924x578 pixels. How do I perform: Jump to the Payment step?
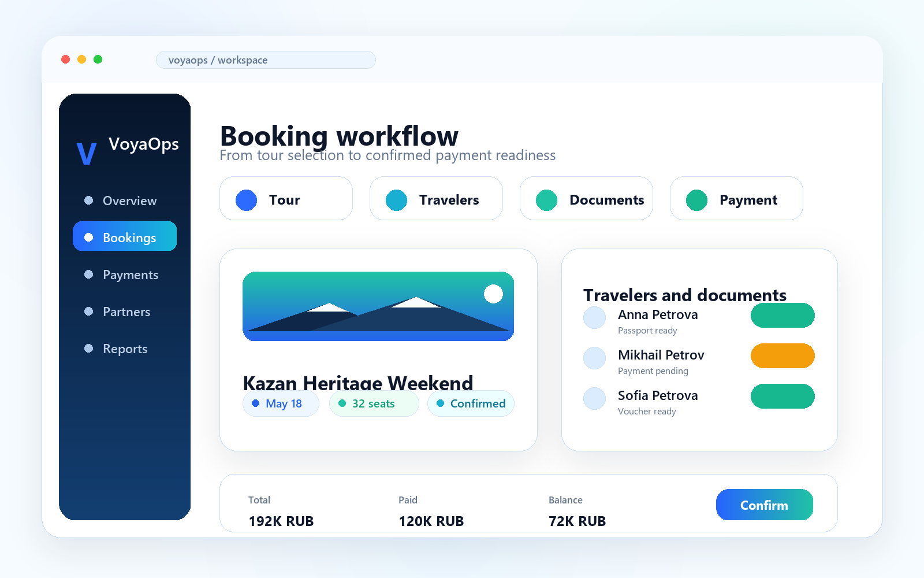click(736, 198)
